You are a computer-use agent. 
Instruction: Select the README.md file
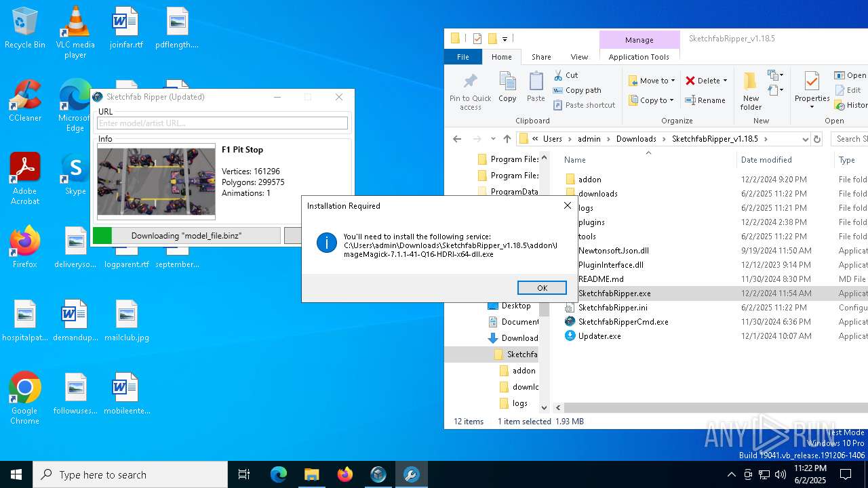(600, 279)
